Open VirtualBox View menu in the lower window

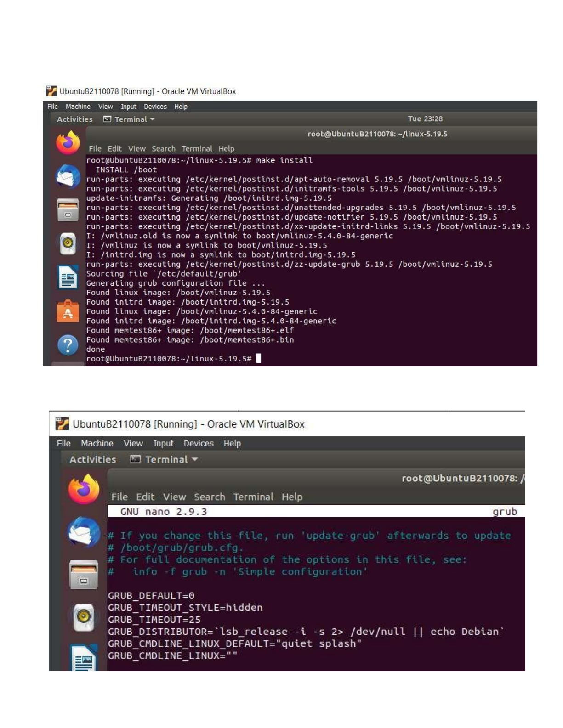pyautogui.click(x=133, y=443)
